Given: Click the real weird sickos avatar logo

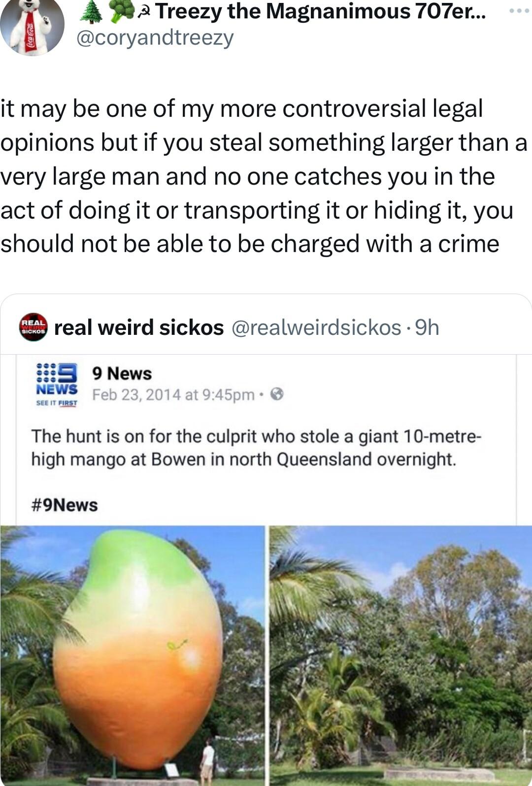Looking at the screenshot, I should [x=33, y=327].
